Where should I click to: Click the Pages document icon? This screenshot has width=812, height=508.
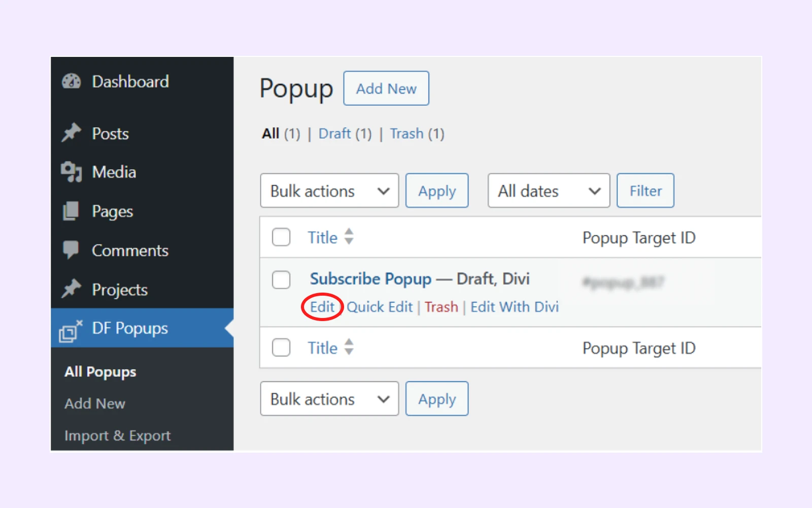point(72,211)
